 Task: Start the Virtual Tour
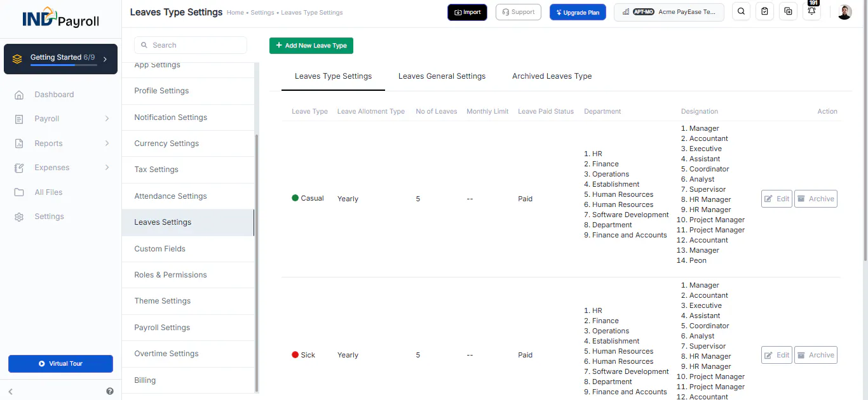tap(60, 364)
